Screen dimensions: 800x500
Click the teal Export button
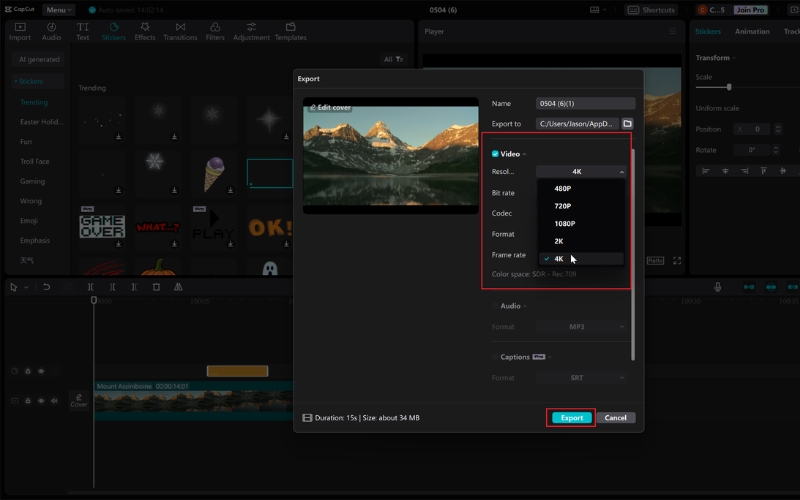pyautogui.click(x=571, y=418)
